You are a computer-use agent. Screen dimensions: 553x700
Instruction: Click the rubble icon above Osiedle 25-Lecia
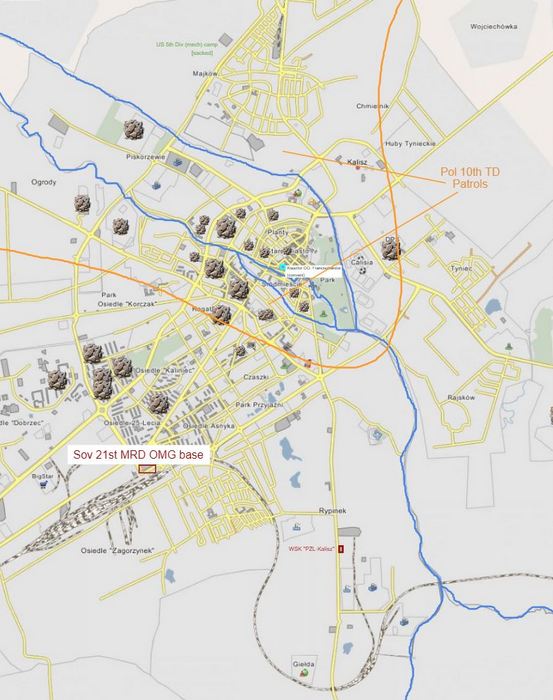point(158,403)
